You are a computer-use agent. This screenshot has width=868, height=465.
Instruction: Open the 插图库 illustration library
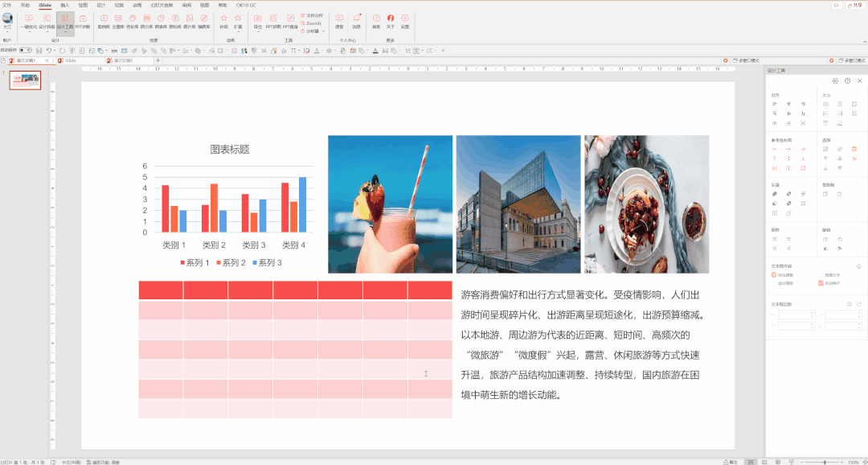click(x=203, y=21)
